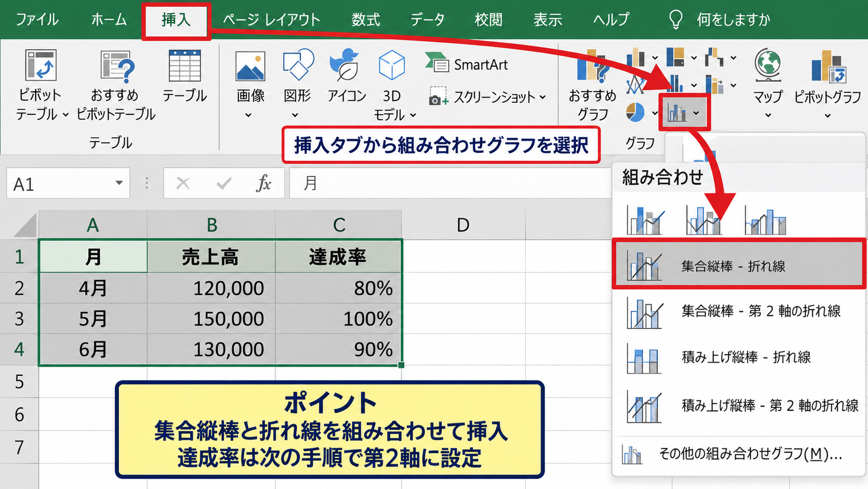Select the 達成率 header cell

[x=338, y=256]
